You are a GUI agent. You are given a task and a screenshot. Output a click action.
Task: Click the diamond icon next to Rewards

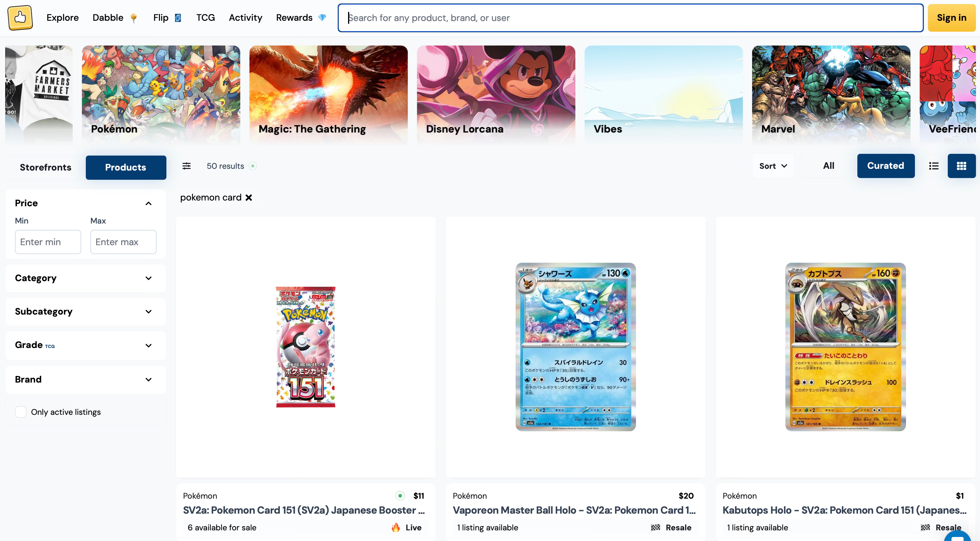point(322,18)
